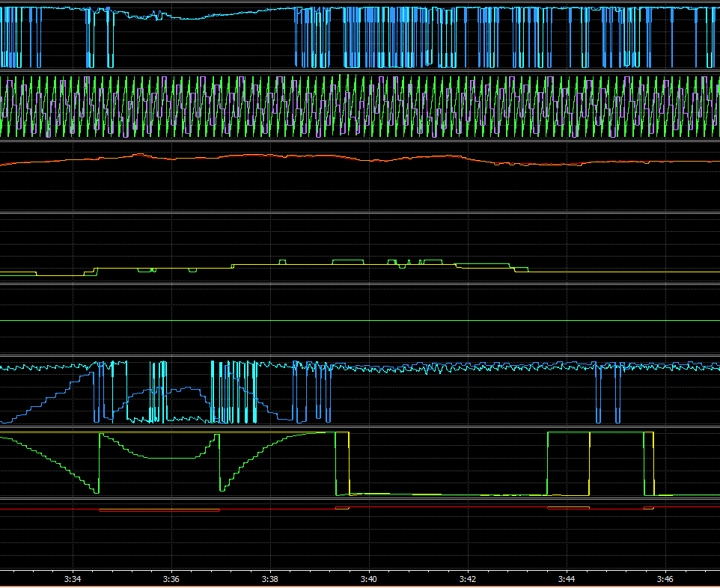
Task: Select the 3:46 timeline marker
Action: coord(665,579)
